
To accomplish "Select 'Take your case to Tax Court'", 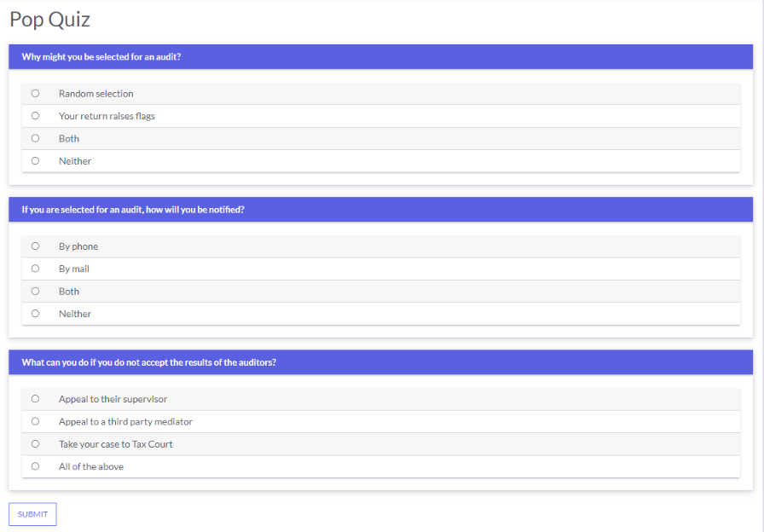I will point(35,443).
